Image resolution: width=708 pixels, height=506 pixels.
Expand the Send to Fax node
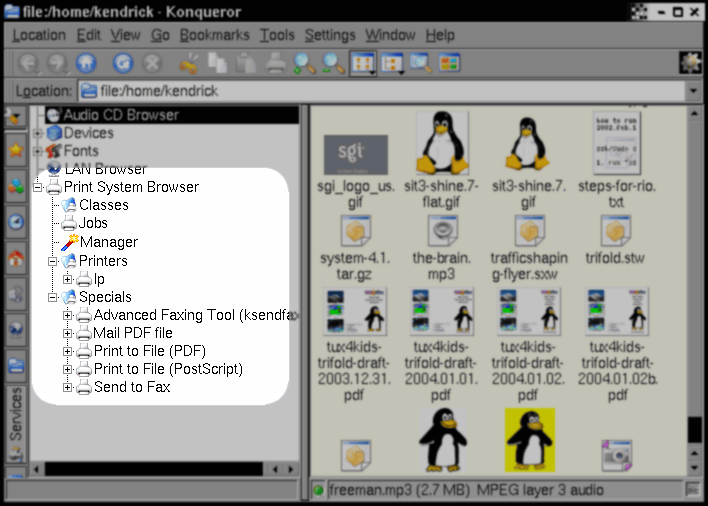(68, 387)
